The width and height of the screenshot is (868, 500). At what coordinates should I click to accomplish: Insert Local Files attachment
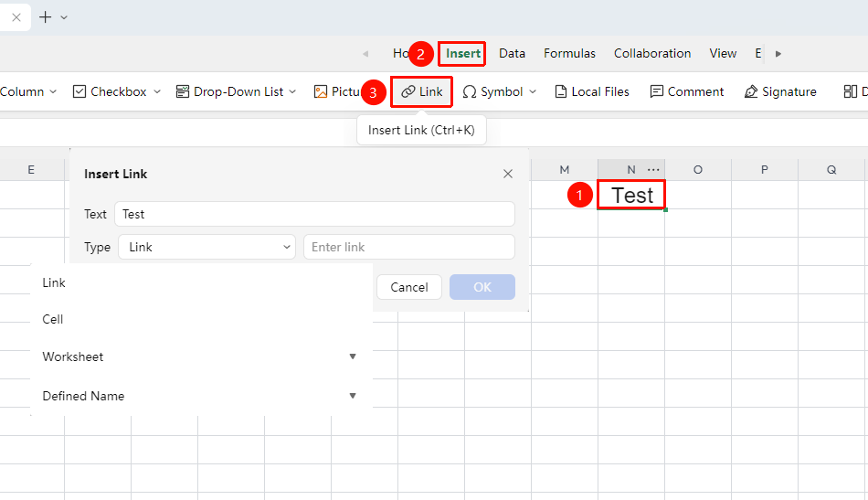click(592, 92)
